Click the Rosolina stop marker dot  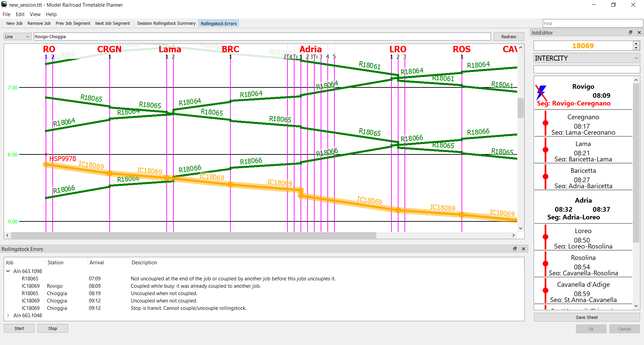546,264
